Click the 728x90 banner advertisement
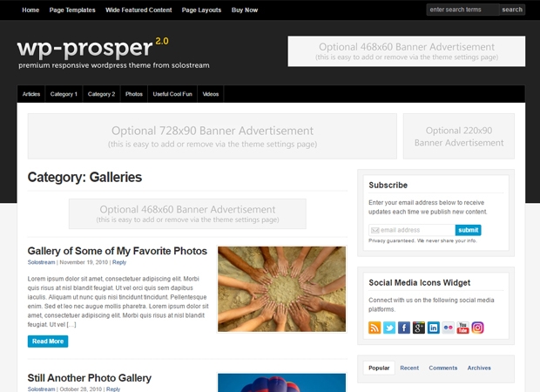Viewport: 540px width, 392px height. (213, 137)
